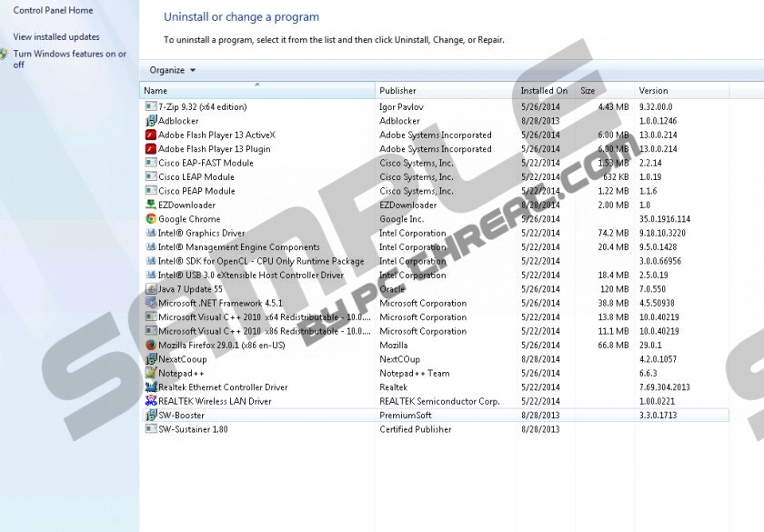Click publisher Certified Publisher
Screen dimensions: 764x532
coord(416,429)
